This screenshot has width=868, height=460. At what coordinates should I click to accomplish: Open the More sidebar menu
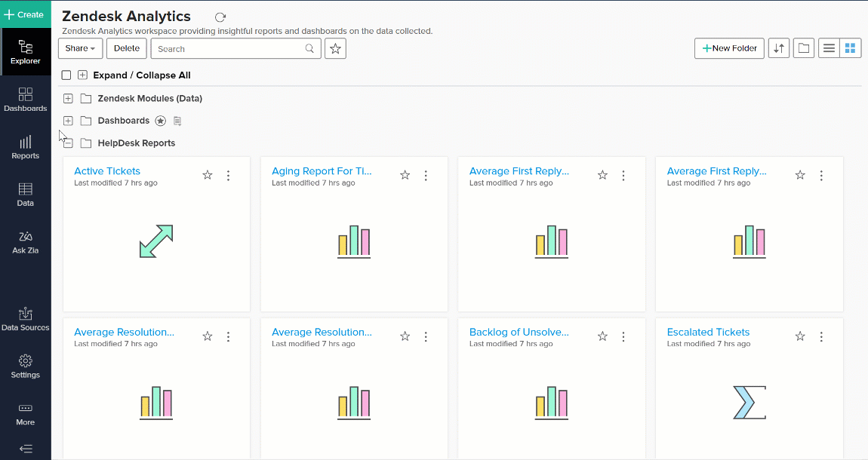[x=26, y=414]
